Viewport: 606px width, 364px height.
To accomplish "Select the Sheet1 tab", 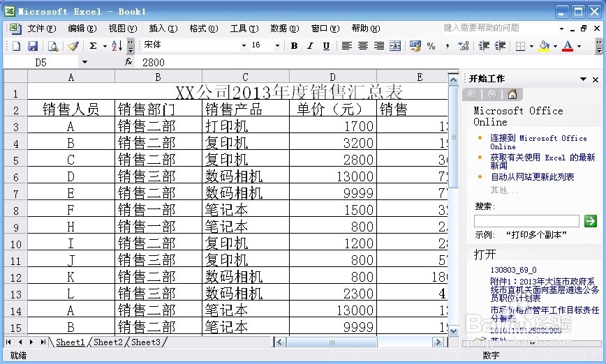I will 70,342.
